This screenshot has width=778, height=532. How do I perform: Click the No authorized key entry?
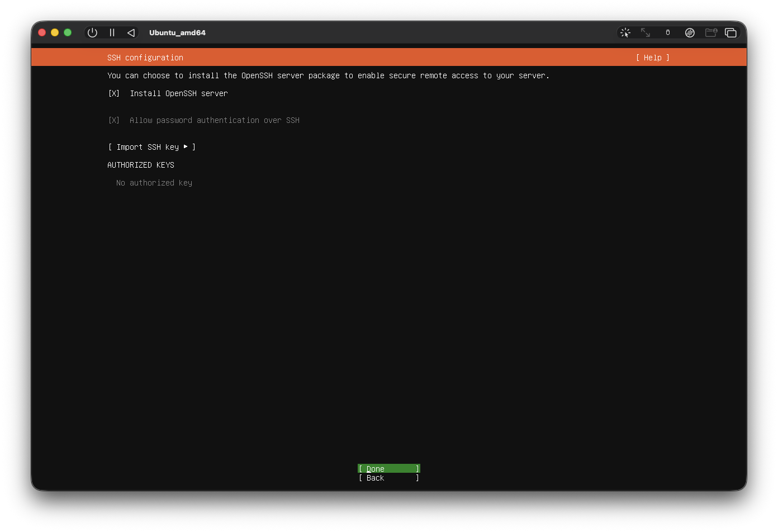154,183
